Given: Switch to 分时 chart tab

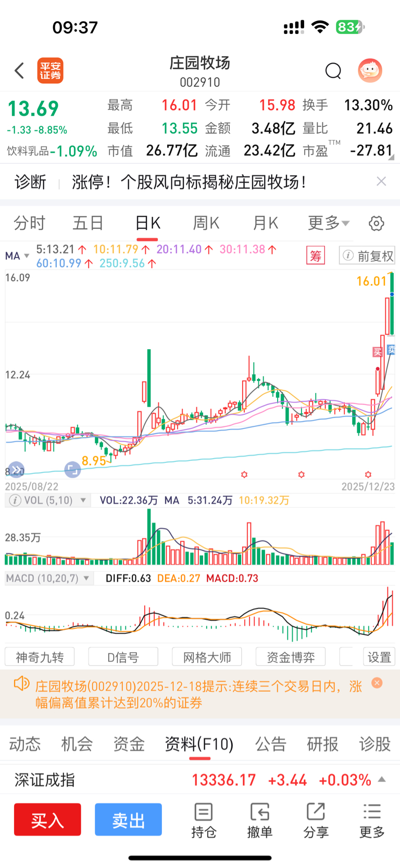Looking at the screenshot, I should click(x=29, y=223).
